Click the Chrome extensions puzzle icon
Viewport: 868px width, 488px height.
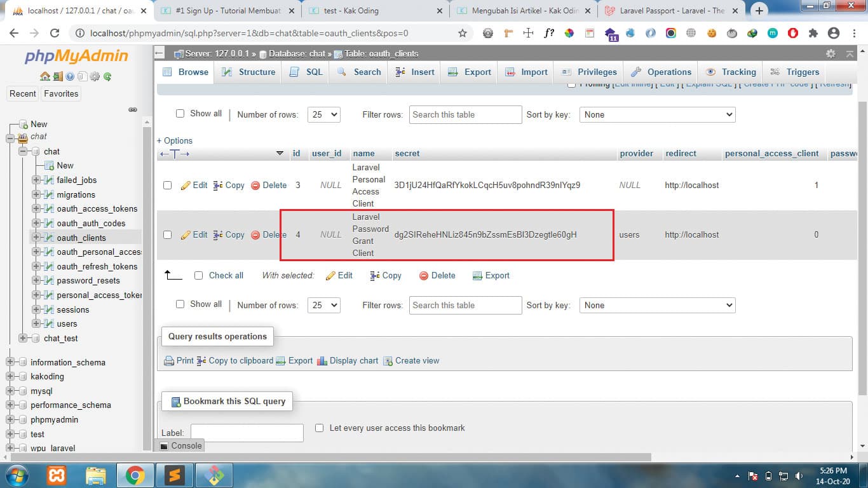[813, 33]
